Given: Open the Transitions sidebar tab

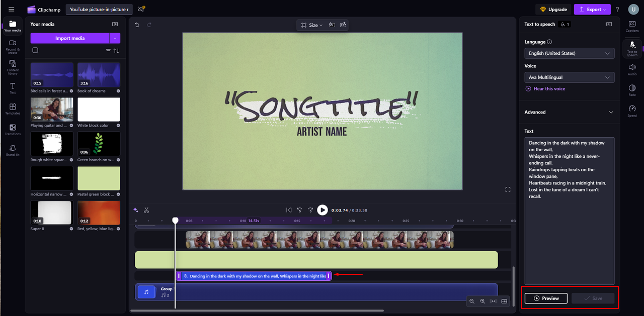Looking at the screenshot, I should (13, 130).
